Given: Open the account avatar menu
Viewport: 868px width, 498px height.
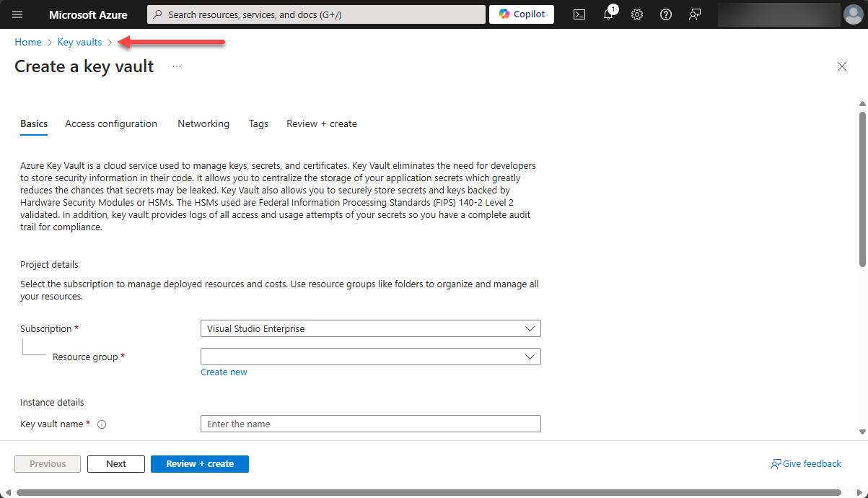Looking at the screenshot, I should point(852,14).
